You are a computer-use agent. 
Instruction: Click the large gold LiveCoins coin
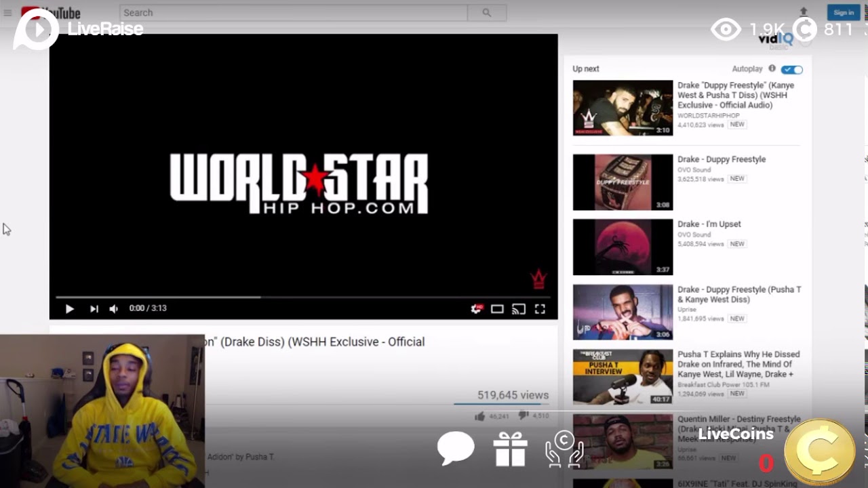point(819,452)
